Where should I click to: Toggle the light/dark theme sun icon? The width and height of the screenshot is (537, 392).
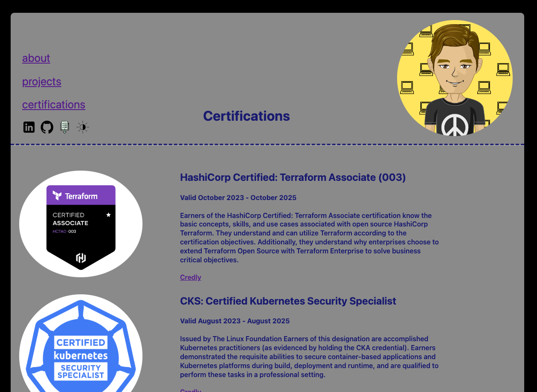coord(83,127)
